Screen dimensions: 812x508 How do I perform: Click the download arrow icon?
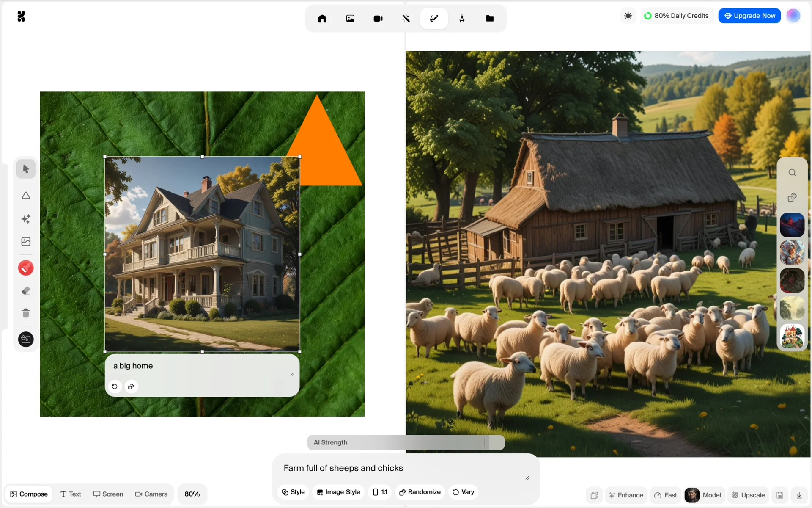pyautogui.click(x=799, y=495)
